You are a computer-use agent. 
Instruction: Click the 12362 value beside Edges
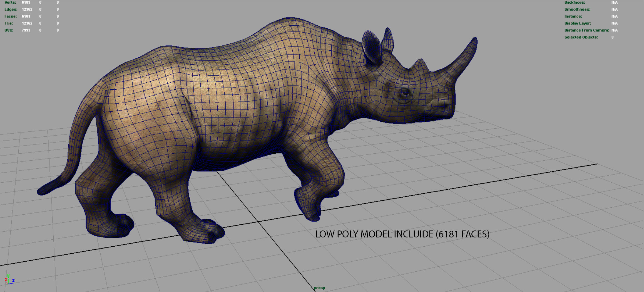coord(27,9)
